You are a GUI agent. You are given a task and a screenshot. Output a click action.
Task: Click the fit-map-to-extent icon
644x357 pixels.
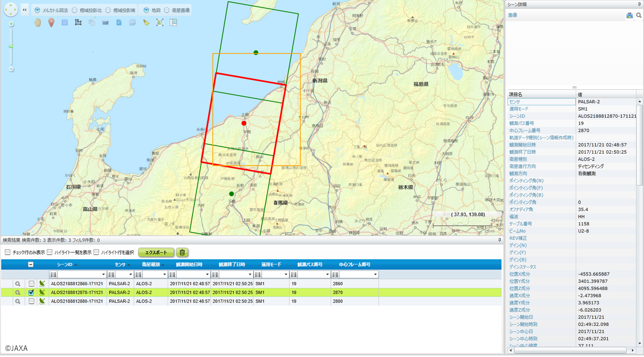tap(160, 23)
